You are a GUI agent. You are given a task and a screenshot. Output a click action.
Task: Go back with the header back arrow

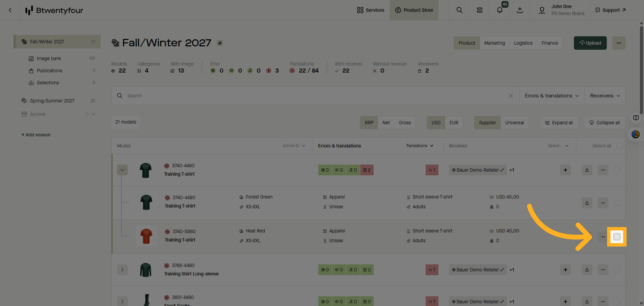(10, 10)
